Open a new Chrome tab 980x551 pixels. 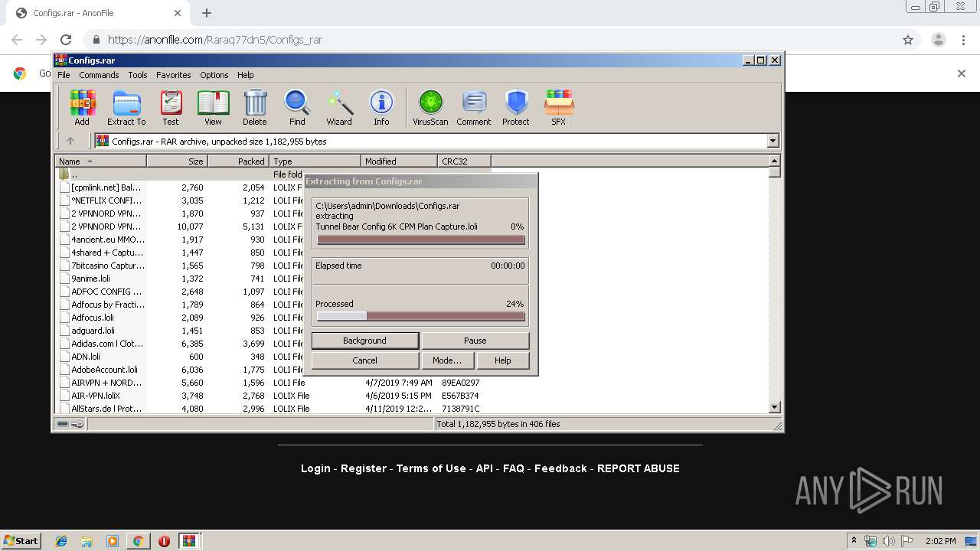tap(207, 13)
